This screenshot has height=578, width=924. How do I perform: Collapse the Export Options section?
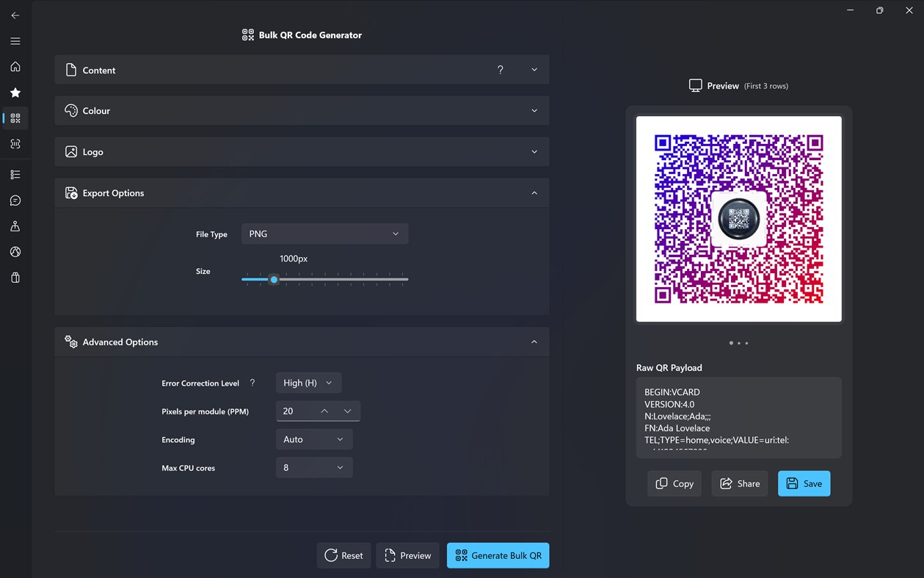[534, 192]
